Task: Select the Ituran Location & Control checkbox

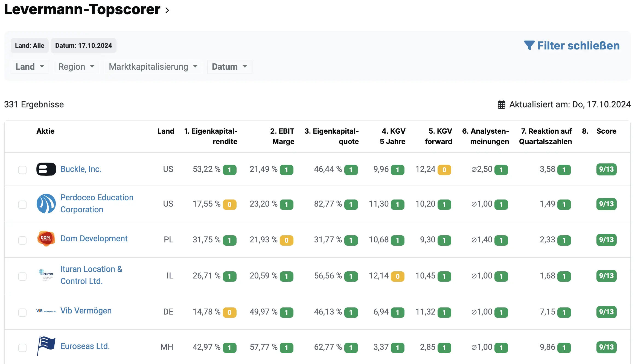Action: pyautogui.click(x=22, y=277)
